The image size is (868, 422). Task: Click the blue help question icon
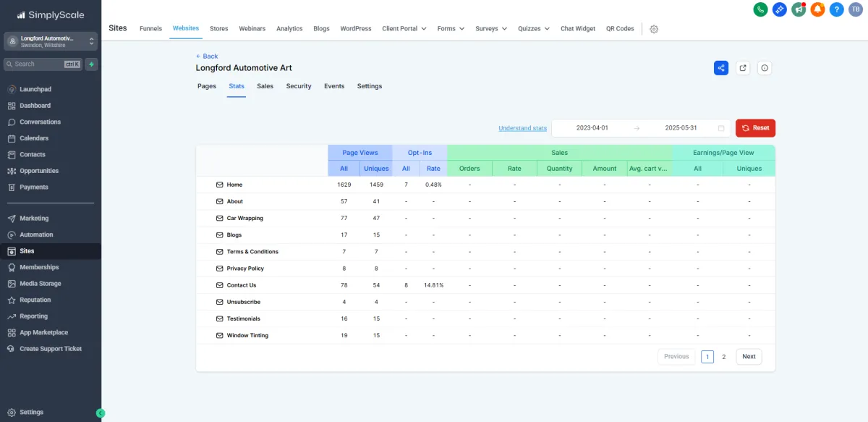point(836,9)
